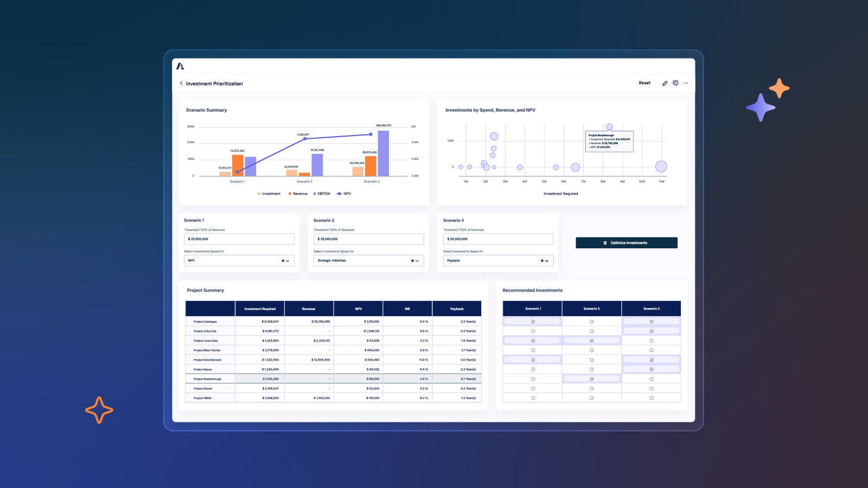
Task: Select the Project Renew row label
Action: 203,388
